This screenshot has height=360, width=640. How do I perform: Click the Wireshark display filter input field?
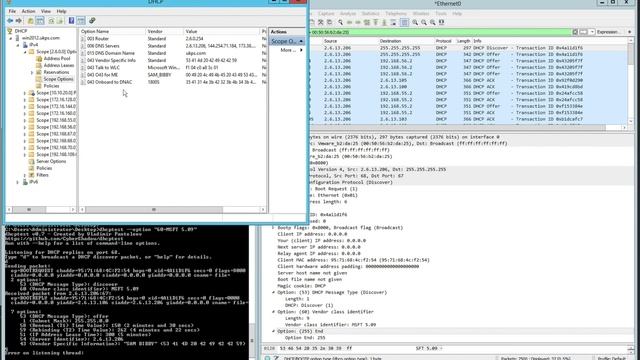coord(440,32)
